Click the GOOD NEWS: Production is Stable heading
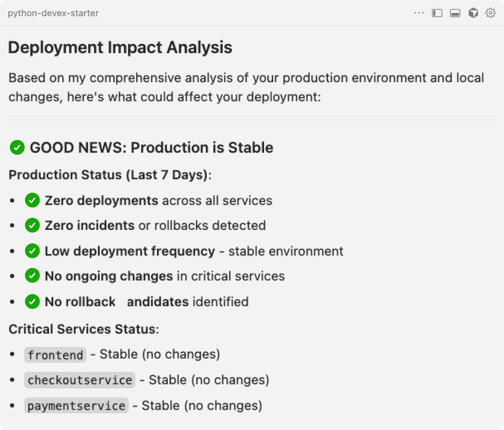 pyautogui.click(x=151, y=147)
